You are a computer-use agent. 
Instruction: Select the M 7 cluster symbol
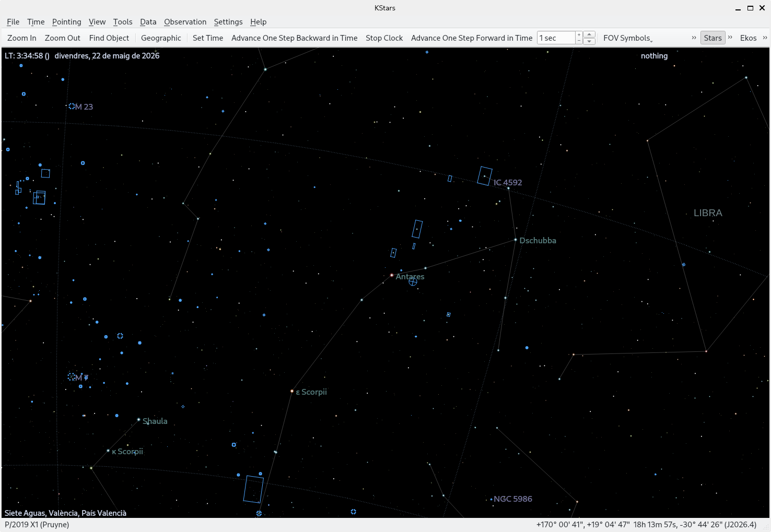pos(72,376)
